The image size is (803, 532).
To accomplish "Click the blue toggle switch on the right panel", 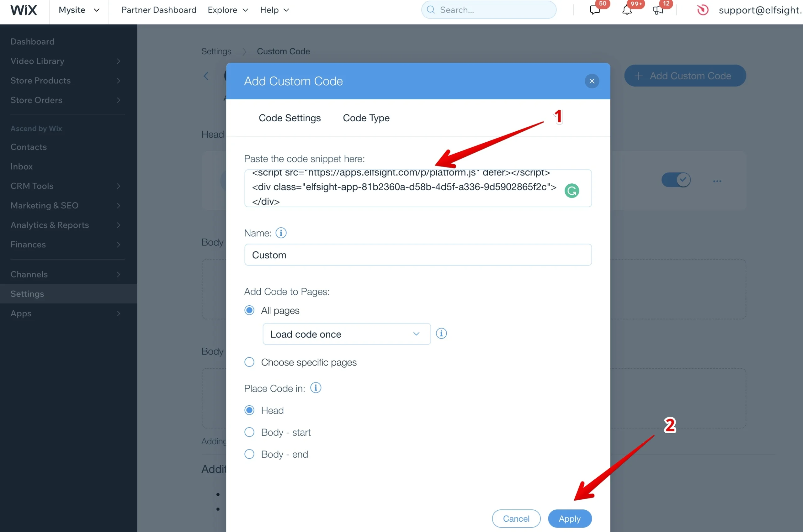I will (676, 181).
